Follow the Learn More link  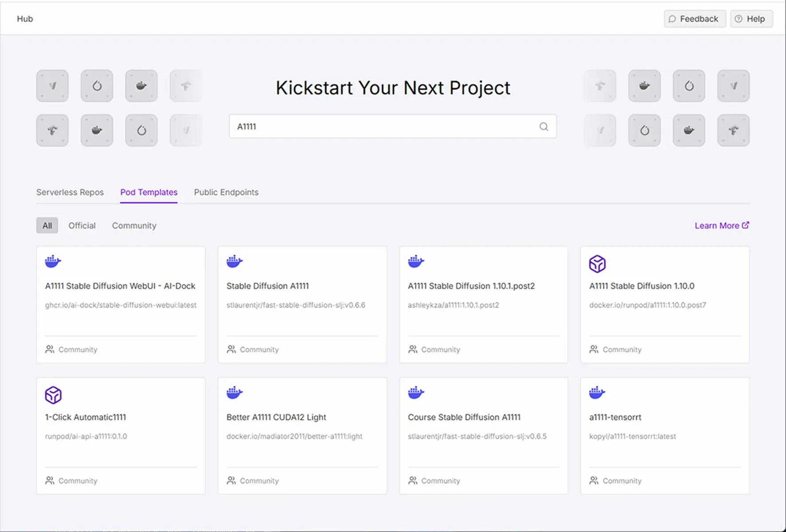point(721,226)
